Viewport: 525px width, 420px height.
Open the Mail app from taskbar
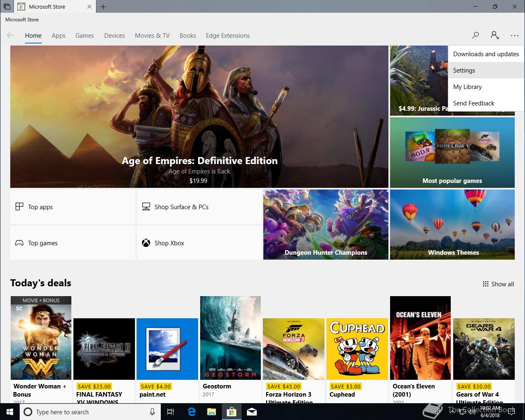(x=252, y=412)
